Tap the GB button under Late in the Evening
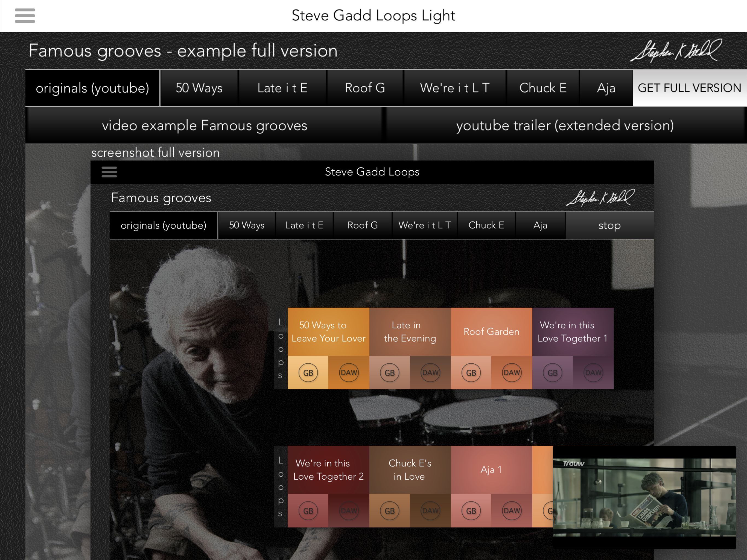This screenshot has height=560, width=747. click(x=390, y=373)
